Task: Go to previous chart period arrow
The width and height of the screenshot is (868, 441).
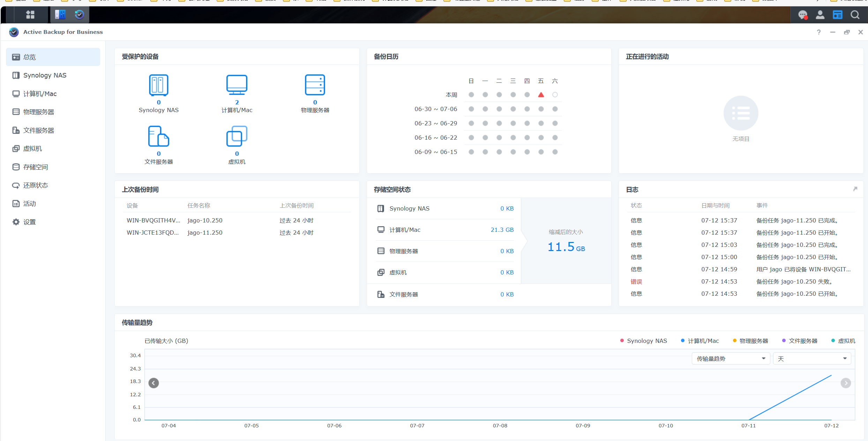Action: pos(154,383)
